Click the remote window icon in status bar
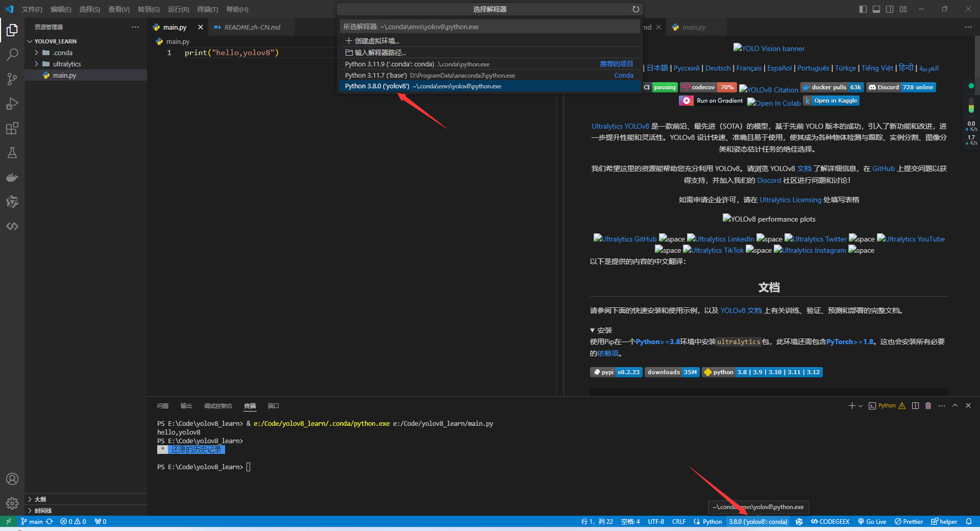The height and width of the screenshot is (531, 980). 9,521
